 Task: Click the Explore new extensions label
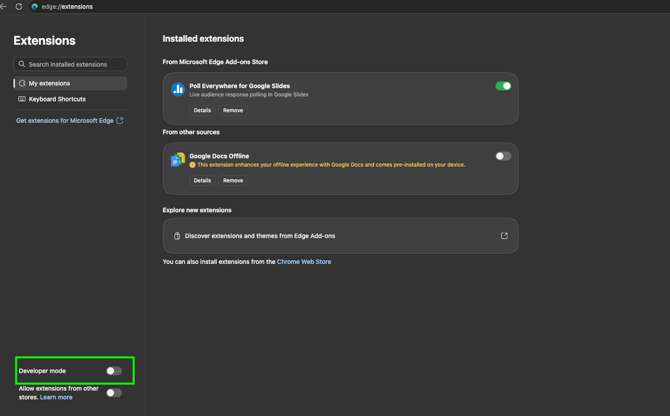[197, 210]
